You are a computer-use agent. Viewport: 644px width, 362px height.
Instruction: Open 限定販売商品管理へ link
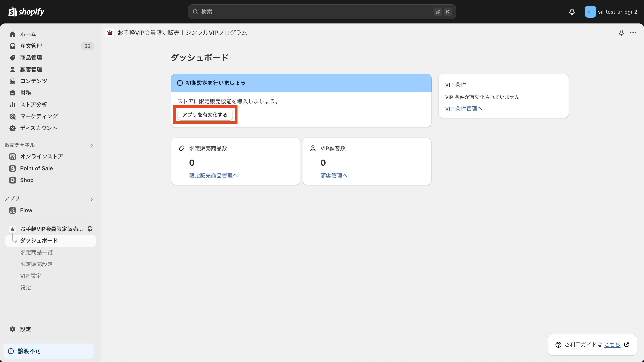pyautogui.click(x=213, y=176)
